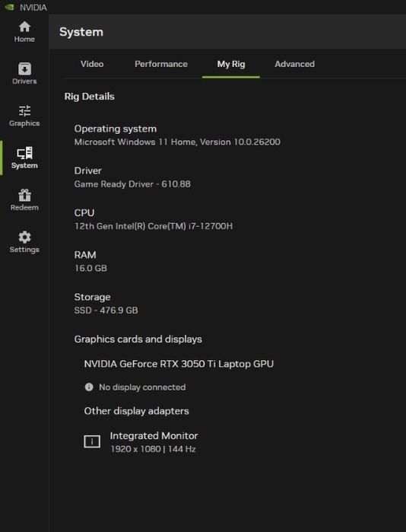Select the My Rig tab

[x=231, y=64]
